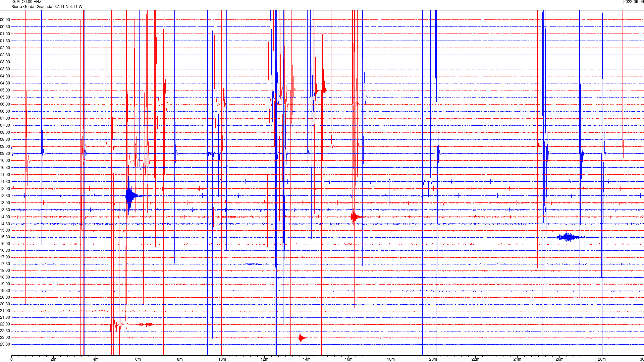Select the 15:30 trace label
This screenshot has height=362, width=644.
tap(5, 237)
